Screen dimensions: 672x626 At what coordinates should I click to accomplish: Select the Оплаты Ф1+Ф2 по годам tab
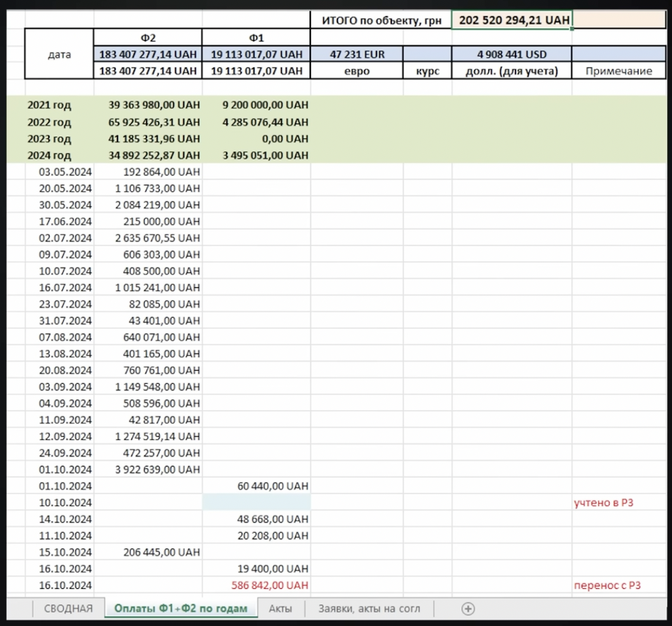181,609
